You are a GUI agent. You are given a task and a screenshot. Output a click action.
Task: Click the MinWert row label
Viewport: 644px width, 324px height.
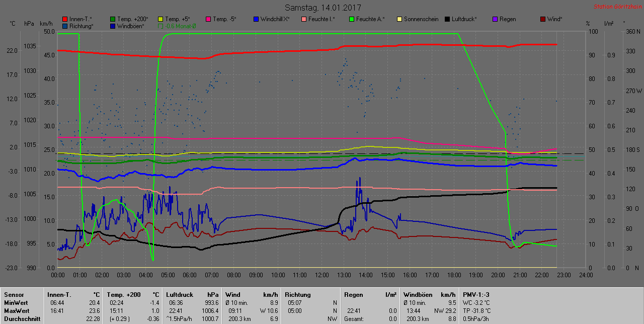16,303
